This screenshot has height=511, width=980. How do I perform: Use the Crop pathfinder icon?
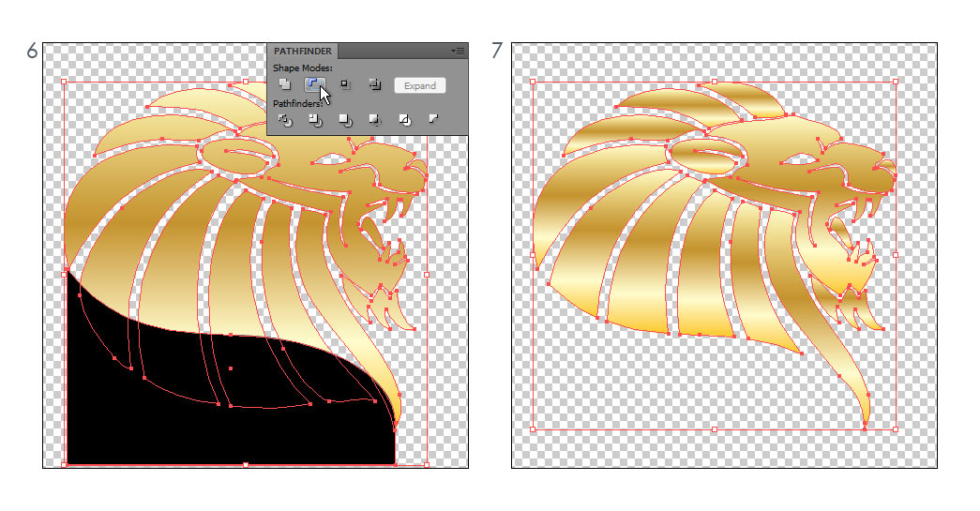tap(375, 120)
